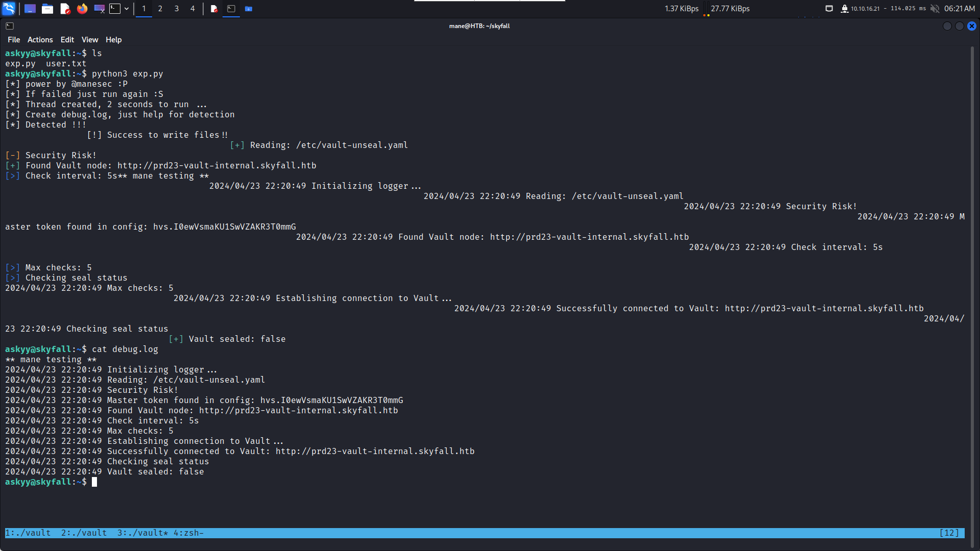
Task: Switch to workspace 2
Action: pyautogui.click(x=160, y=9)
